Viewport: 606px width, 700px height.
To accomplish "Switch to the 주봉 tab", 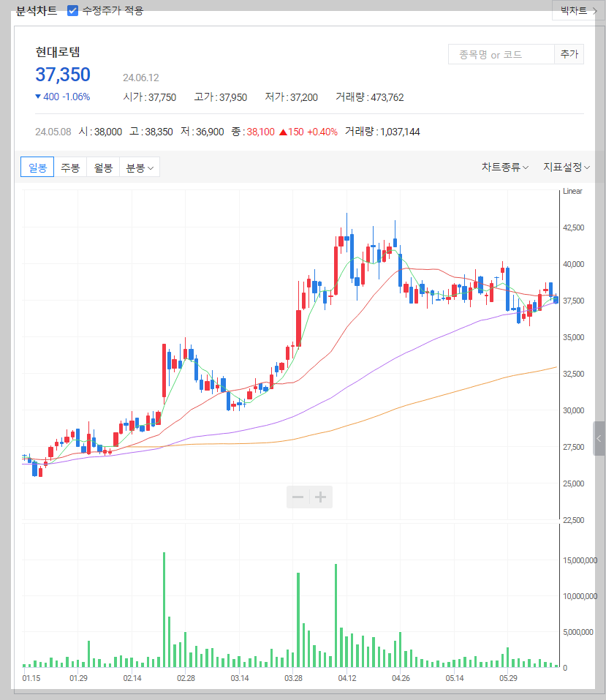I will pos(70,168).
